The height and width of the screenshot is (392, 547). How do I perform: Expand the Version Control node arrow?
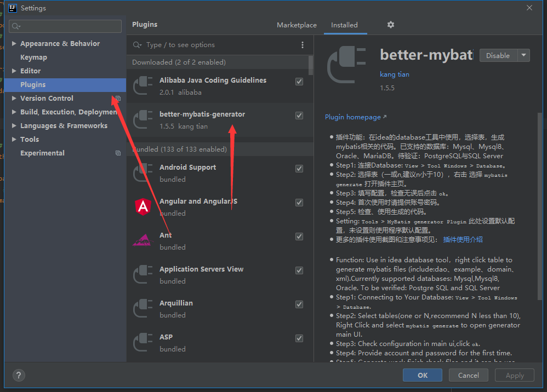(x=14, y=98)
